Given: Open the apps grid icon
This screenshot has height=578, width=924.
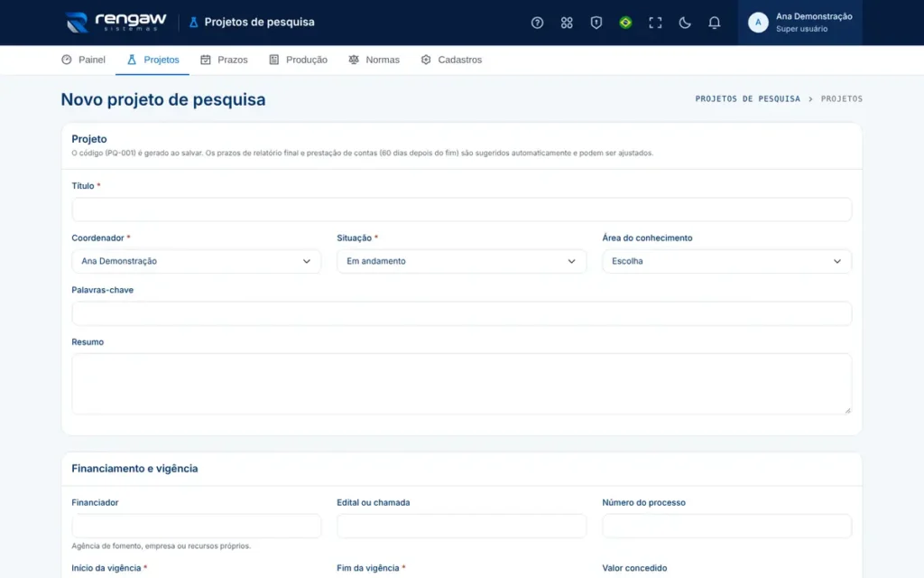Looking at the screenshot, I should coord(567,23).
